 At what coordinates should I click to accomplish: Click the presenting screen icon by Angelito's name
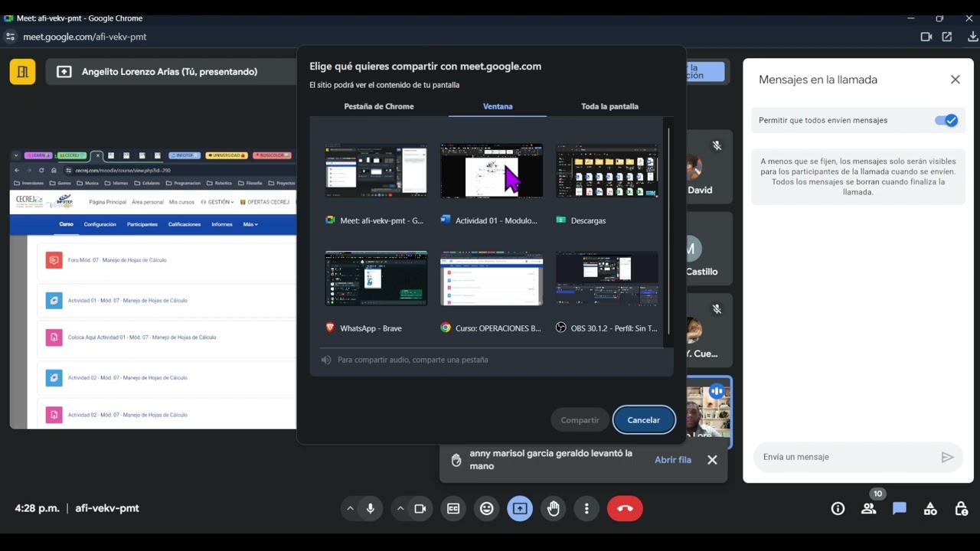click(x=64, y=72)
